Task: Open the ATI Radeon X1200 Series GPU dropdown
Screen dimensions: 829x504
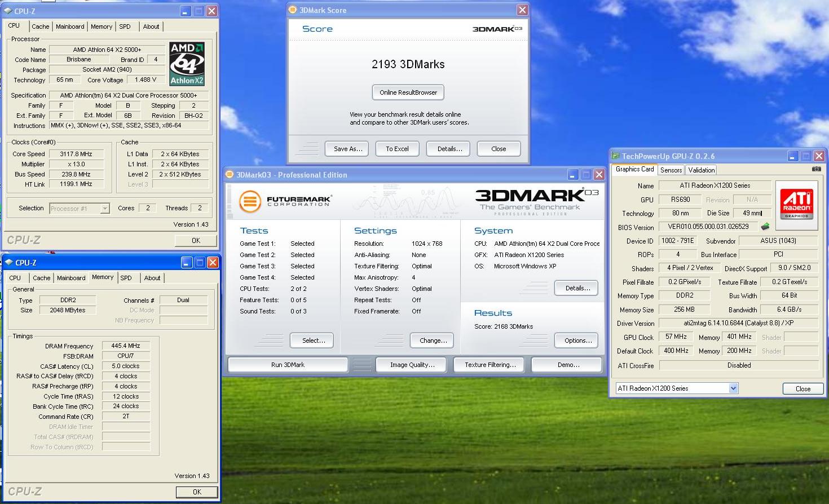Action: [733, 388]
